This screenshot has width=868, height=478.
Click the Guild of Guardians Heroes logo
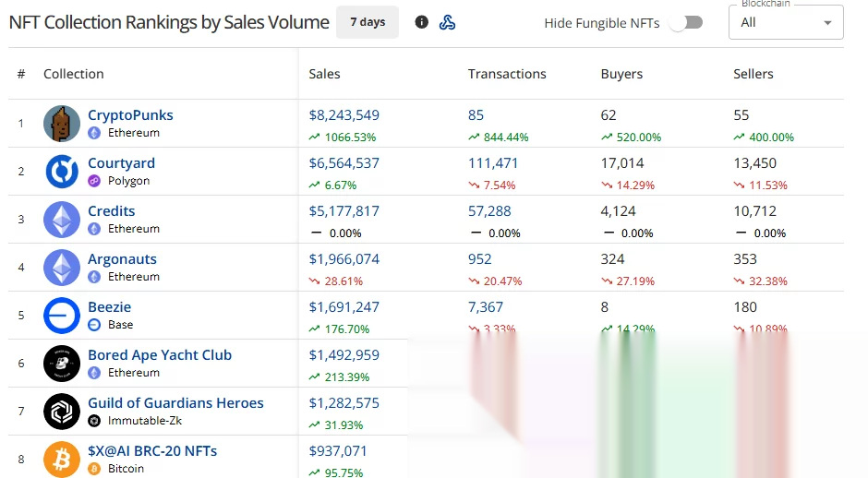62,412
